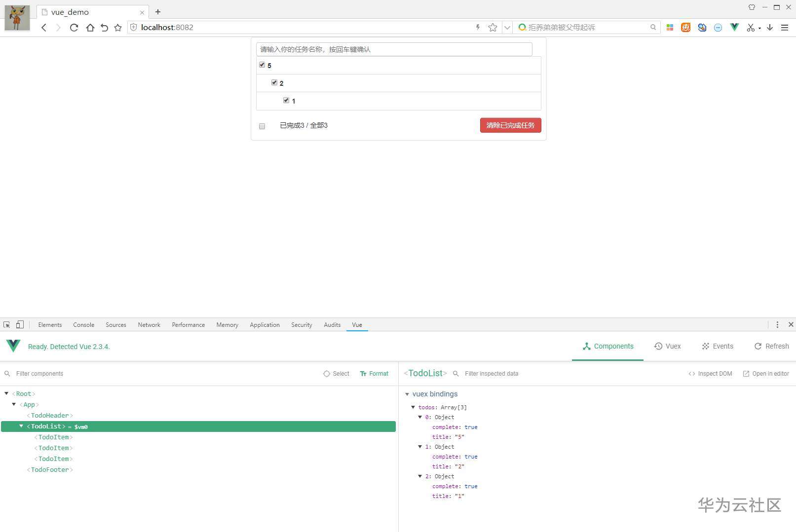Click Inspect DOM button
The height and width of the screenshot is (532, 796).
click(710, 374)
